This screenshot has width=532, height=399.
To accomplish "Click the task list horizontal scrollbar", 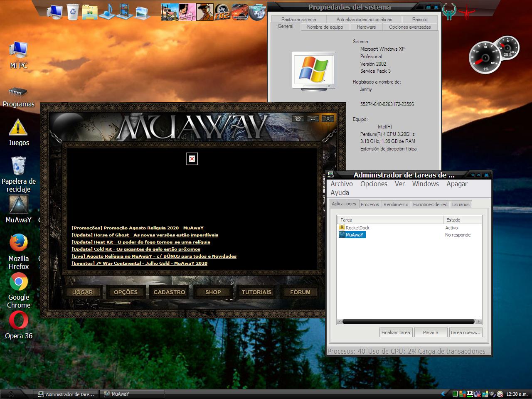I will coord(409,321).
